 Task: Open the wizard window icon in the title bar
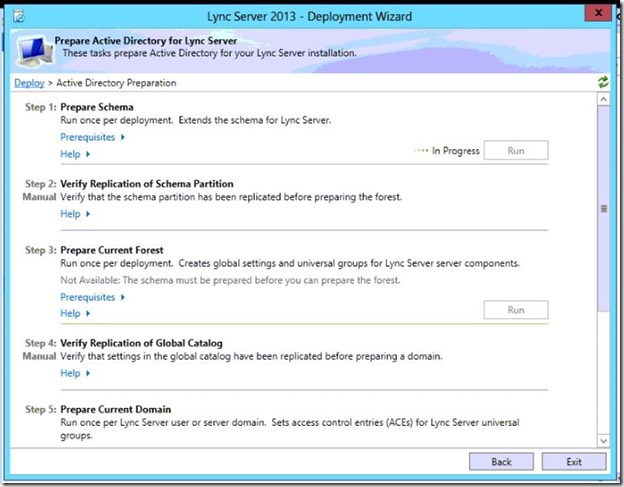click(19, 16)
